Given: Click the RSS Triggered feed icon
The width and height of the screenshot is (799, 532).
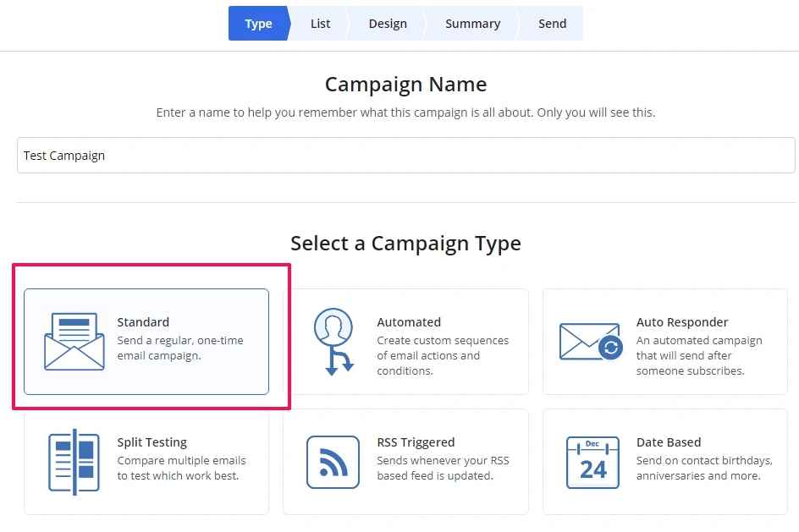Looking at the screenshot, I should (x=333, y=462).
